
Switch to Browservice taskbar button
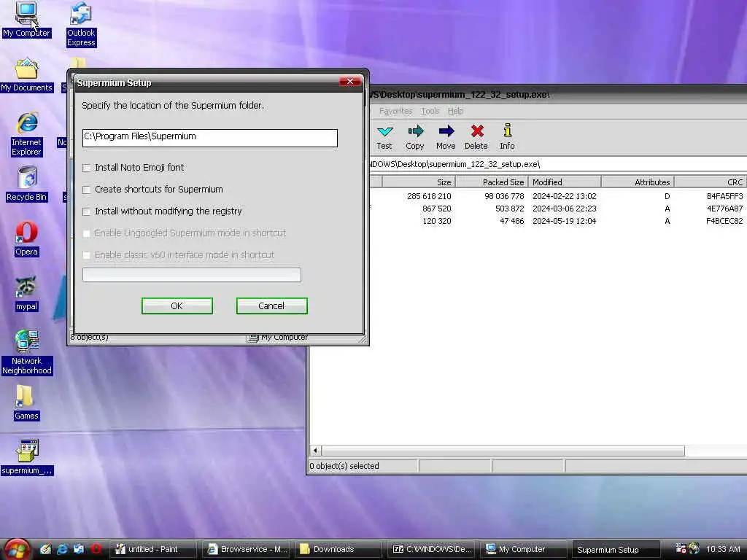pos(247,550)
